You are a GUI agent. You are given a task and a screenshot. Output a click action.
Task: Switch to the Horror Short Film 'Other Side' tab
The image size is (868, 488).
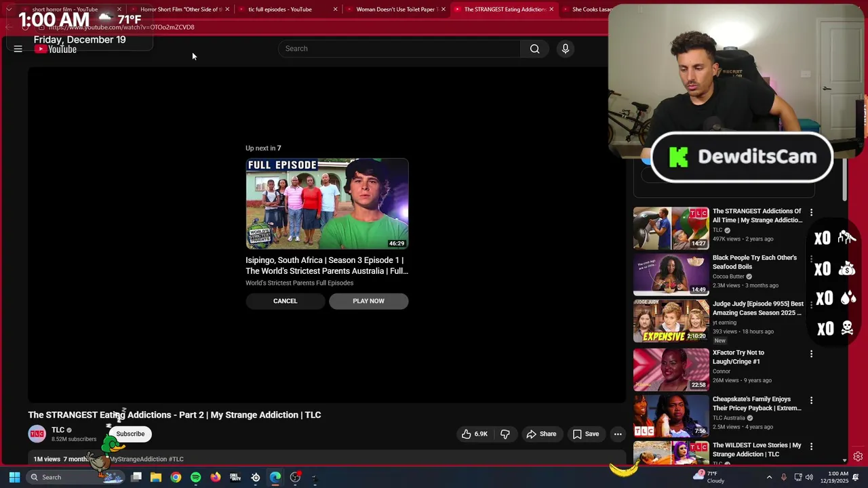(181, 9)
